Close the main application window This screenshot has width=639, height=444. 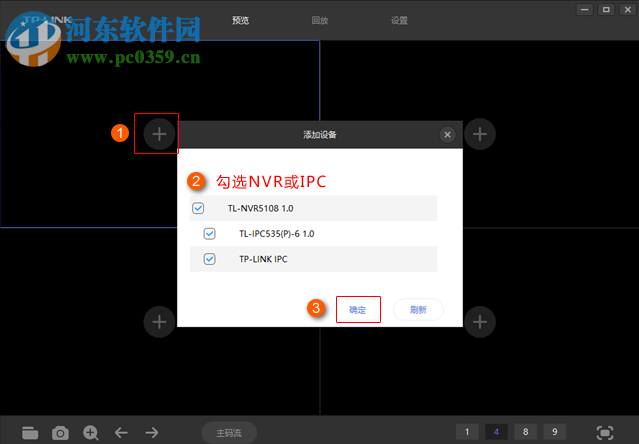tap(628, 10)
